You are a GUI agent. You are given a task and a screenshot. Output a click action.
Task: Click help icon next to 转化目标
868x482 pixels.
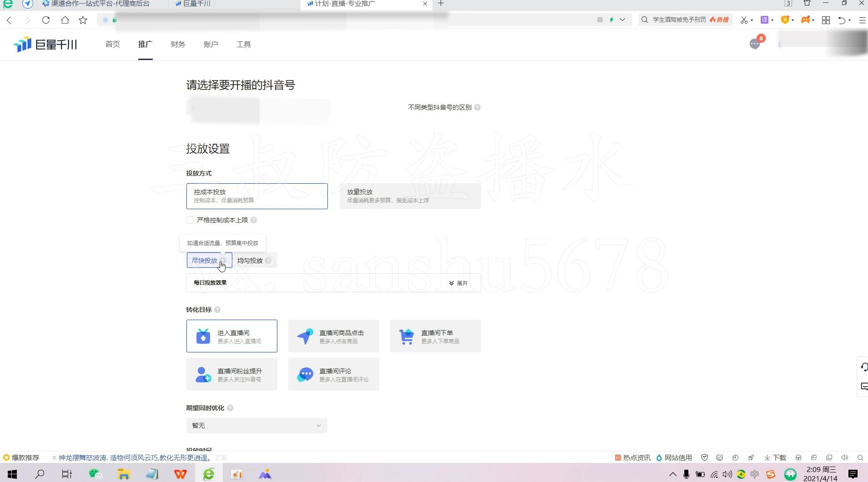click(x=217, y=310)
